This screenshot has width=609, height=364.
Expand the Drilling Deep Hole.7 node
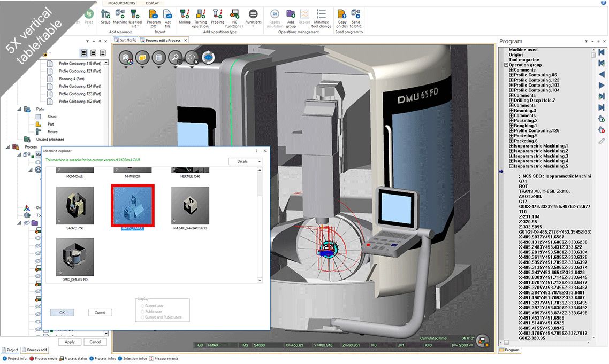(x=512, y=100)
